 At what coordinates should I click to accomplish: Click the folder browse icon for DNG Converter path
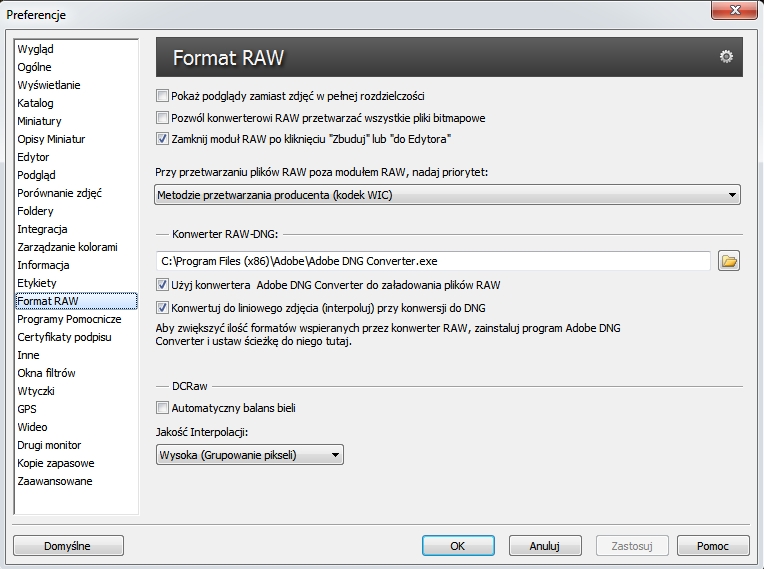(x=729, y=262)
